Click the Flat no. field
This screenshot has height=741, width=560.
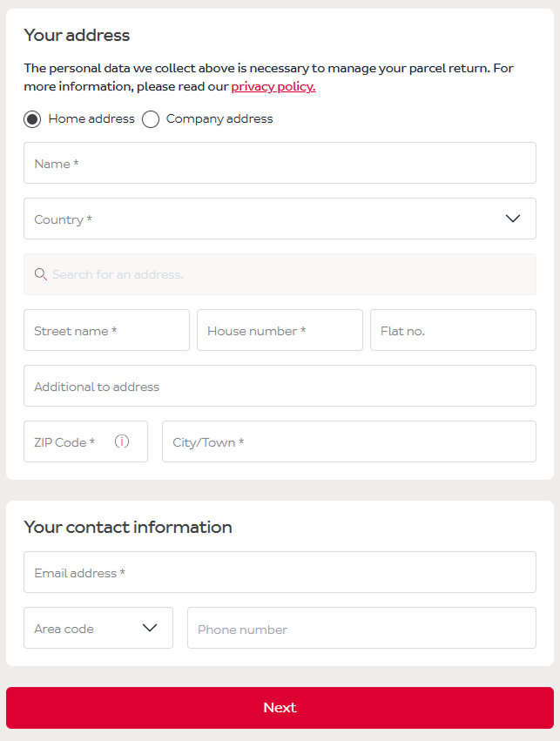(x=453, y=330)
